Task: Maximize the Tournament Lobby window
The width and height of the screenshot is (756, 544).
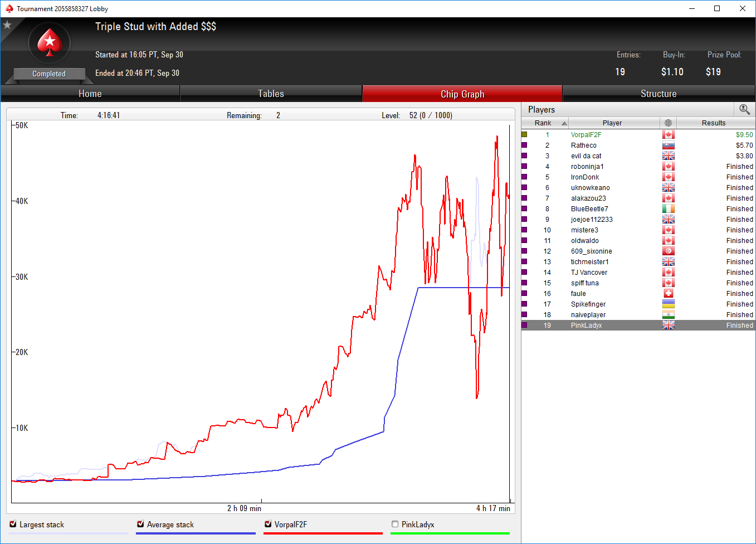Action: 717,8
